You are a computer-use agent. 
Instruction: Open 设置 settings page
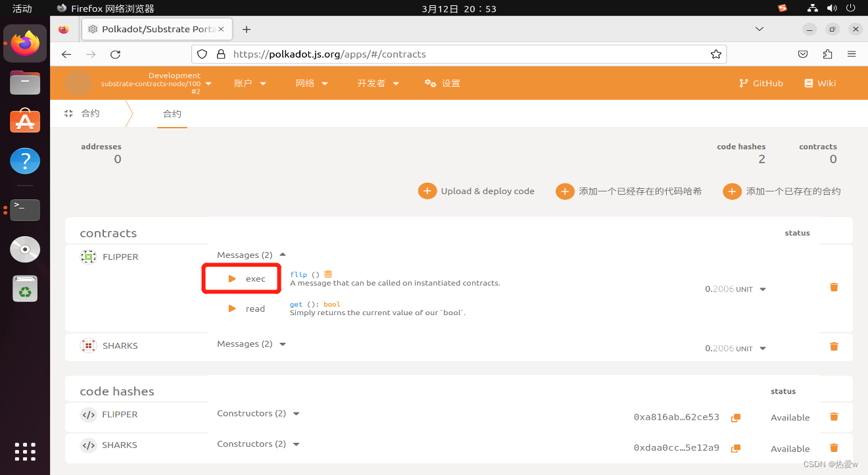point(443,84)
